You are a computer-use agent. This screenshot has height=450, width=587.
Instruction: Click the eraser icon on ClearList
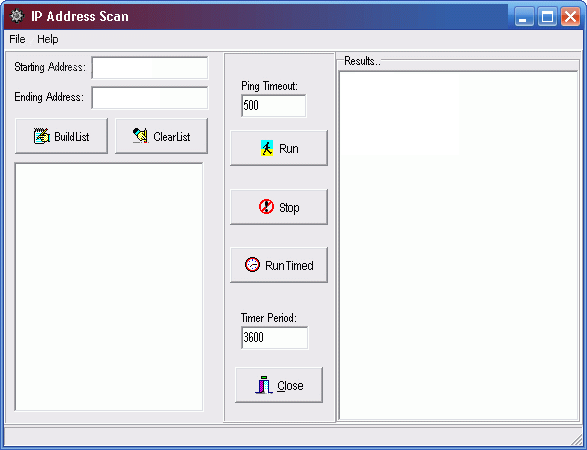pos(140,136)
